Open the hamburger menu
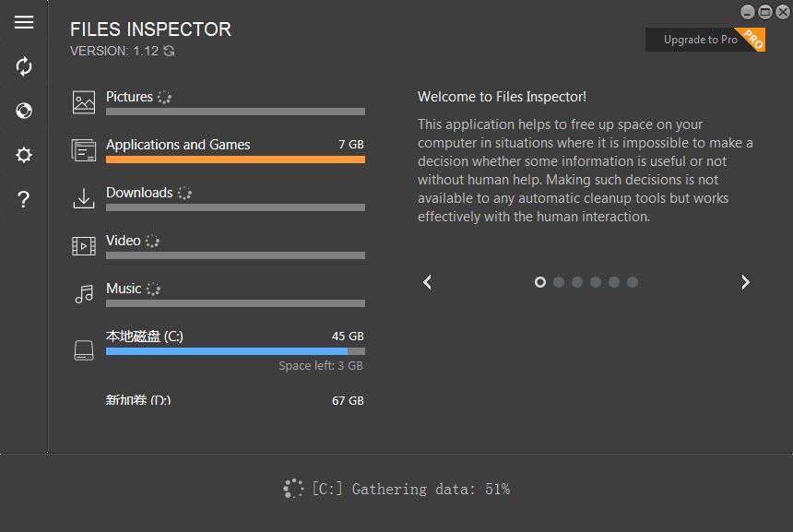 23,22
